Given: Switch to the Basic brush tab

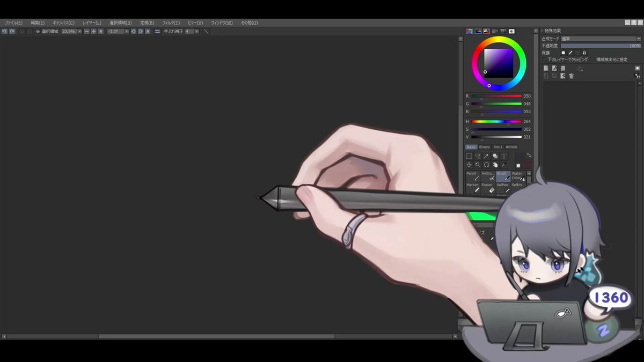Looking at the screenshot, I should [x=471, y=147].
